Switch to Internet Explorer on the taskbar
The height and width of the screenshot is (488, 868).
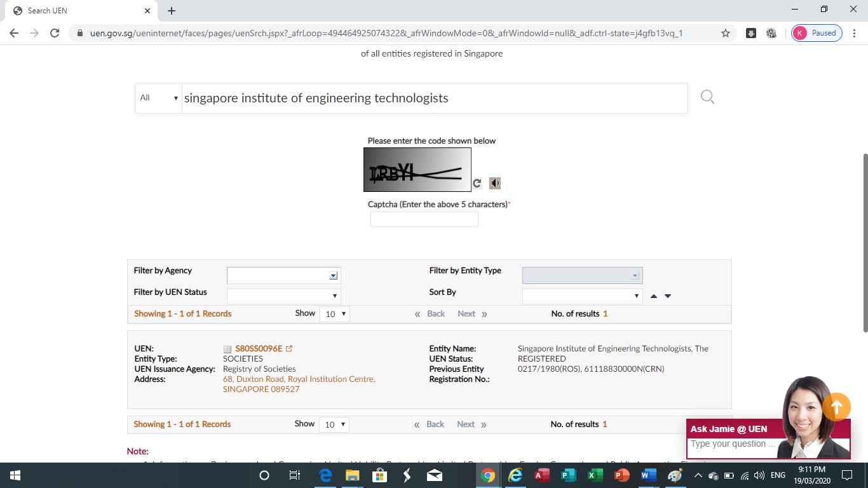[x=515, y=475]
